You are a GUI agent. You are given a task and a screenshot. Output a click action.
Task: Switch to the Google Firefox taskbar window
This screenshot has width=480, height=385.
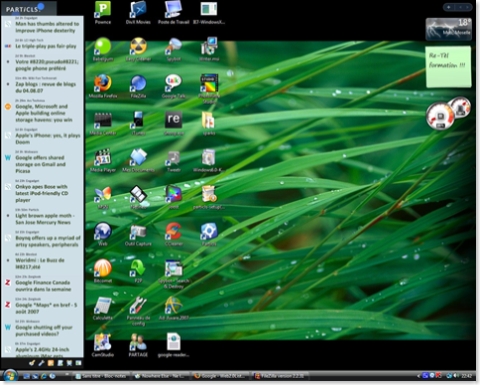pos(219,376)
